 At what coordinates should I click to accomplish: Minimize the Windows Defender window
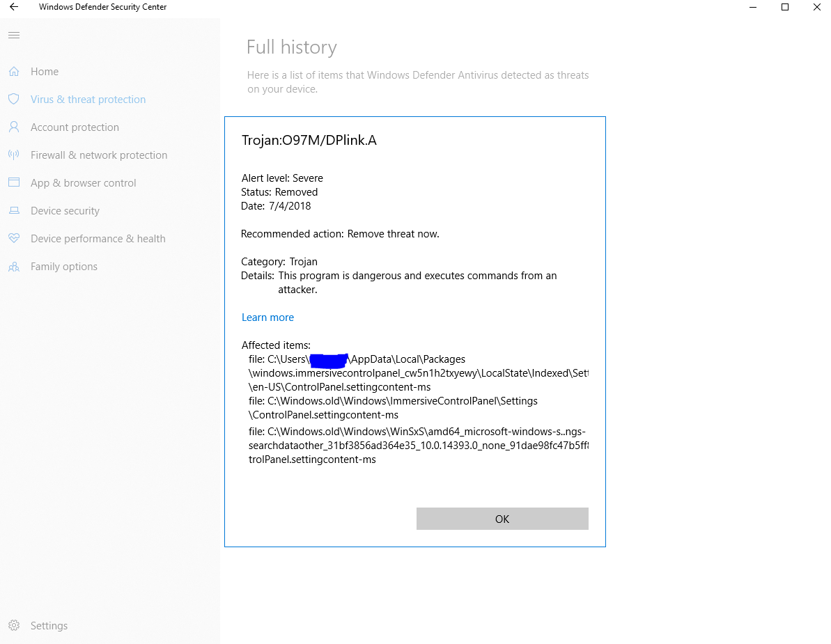(753, 7)
